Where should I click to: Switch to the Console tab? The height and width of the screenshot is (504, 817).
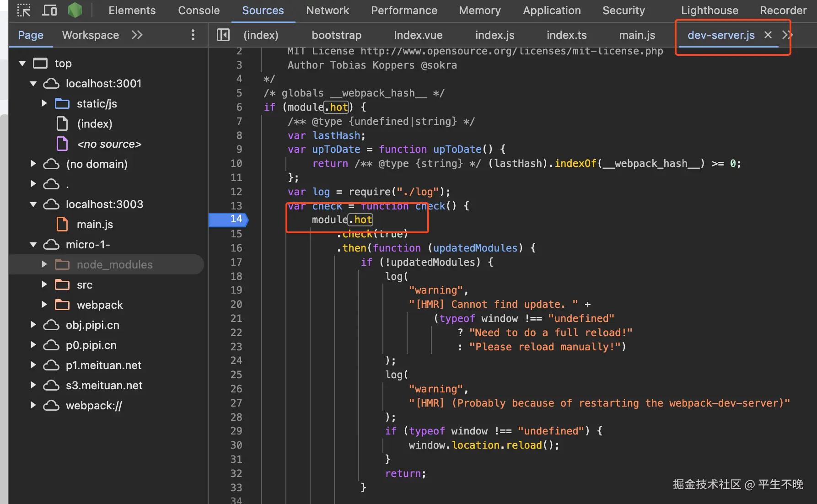pos(199,10)
